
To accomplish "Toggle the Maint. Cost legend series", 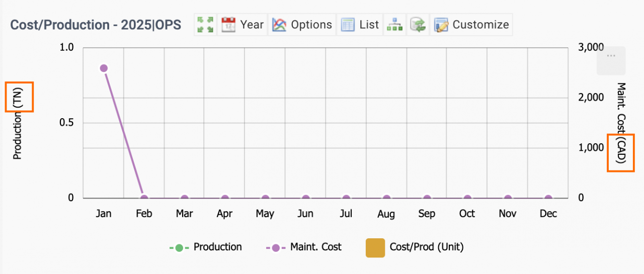I will point(303,247).
